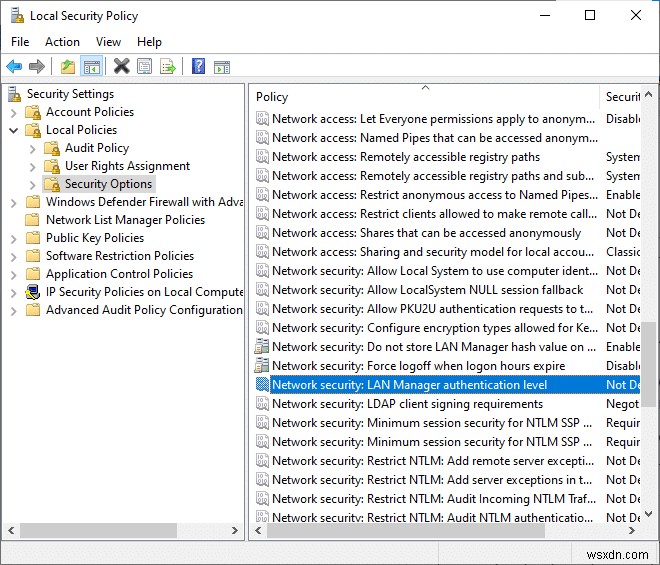660x565 pixels.
Task: Select Network access: Shares that can be accessed anonymously
Action: click(x=426, y=233)
